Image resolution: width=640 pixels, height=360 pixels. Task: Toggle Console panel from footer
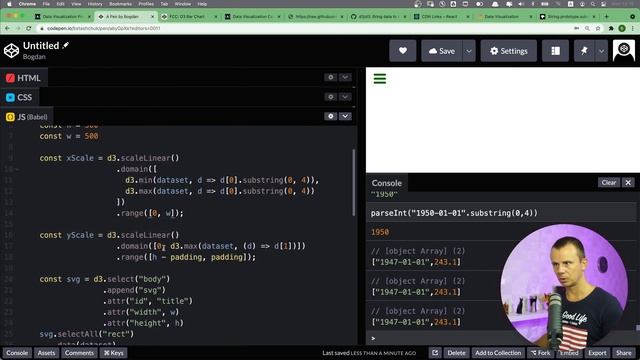click(17, 353)
